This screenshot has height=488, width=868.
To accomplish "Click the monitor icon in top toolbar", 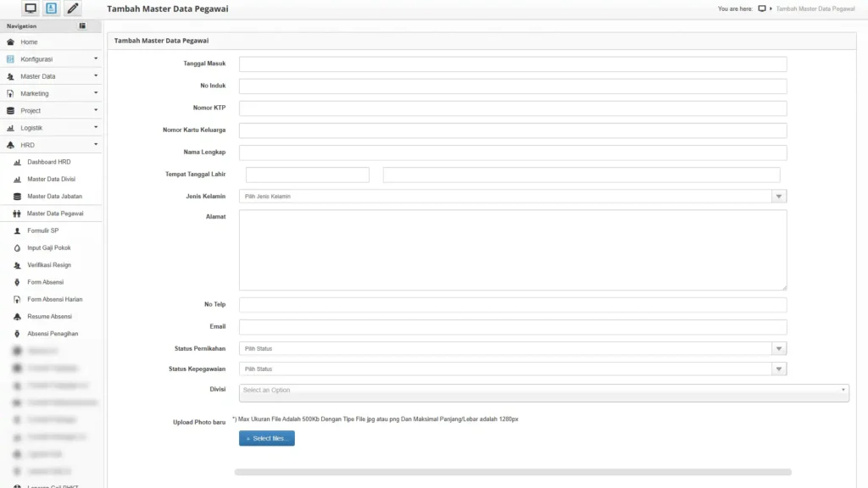I will pyautogui.click(x=31, y=8).
